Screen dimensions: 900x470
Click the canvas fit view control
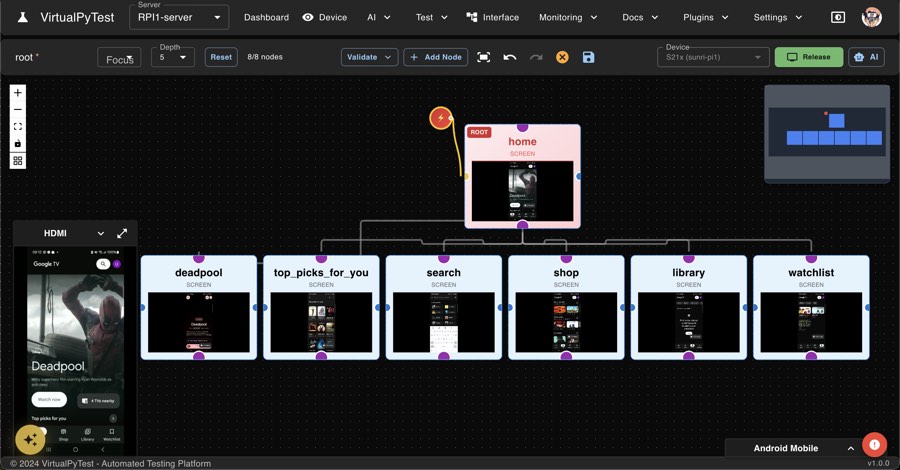coord(18,126)
